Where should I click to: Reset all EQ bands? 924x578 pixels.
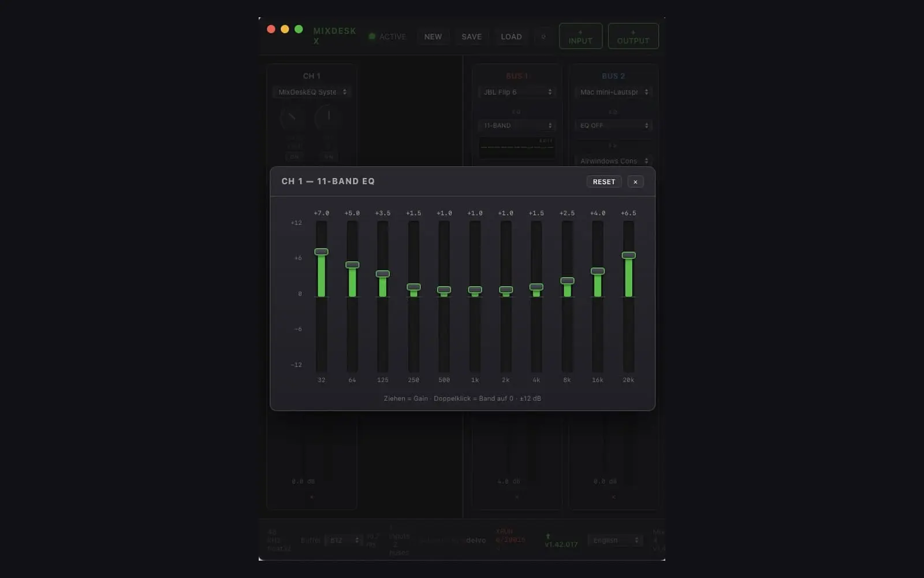click(604, 181)
